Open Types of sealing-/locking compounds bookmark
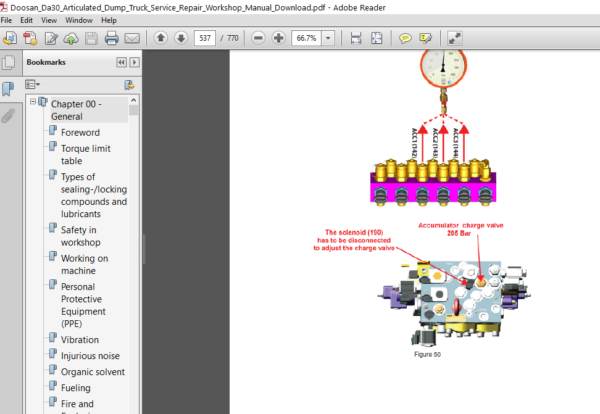Image resolution: width=600 pixels, height=414 pixels. click(94, 195)
